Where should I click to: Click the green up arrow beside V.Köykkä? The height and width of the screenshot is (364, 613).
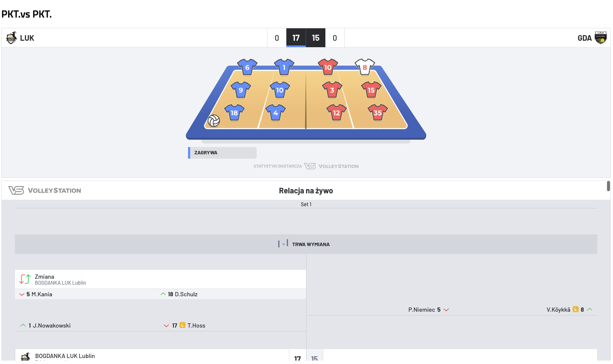pyautogui.click(x=590, y=310)
